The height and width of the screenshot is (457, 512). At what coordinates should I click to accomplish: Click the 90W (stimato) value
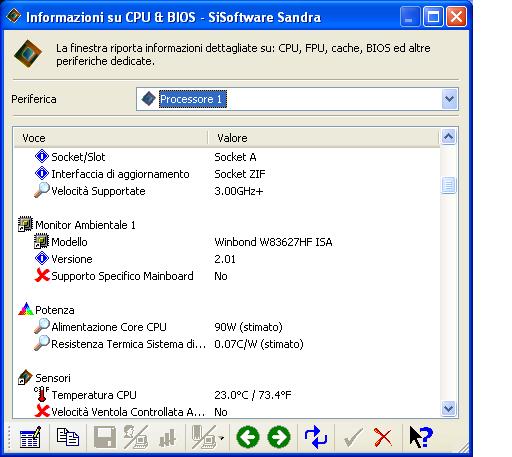tap(248, 327)
